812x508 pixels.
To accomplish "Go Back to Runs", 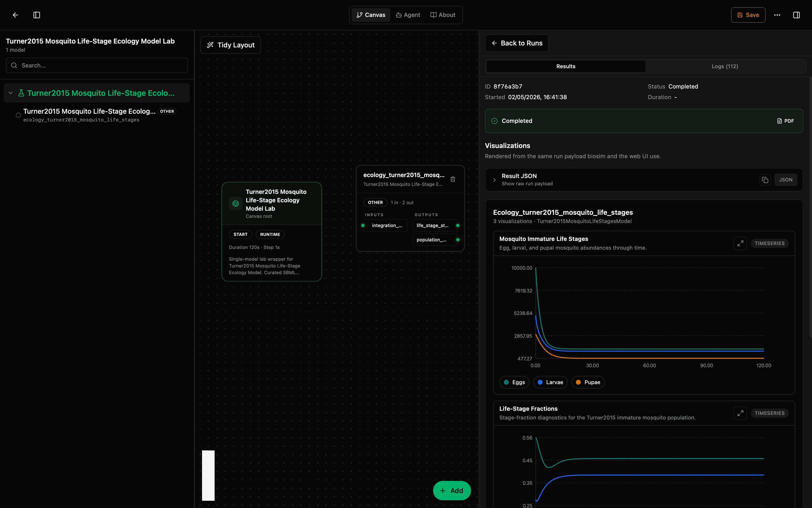I will [x=517, y=43].
